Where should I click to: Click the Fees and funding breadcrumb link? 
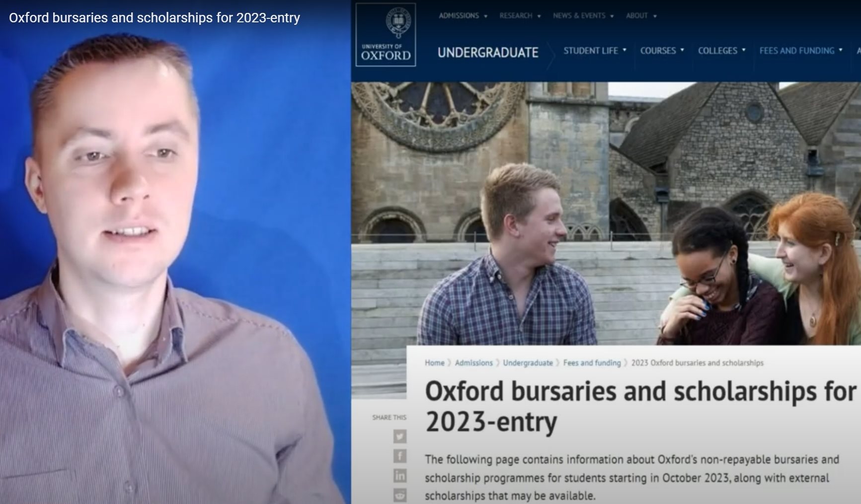click(x=592, y=363)
